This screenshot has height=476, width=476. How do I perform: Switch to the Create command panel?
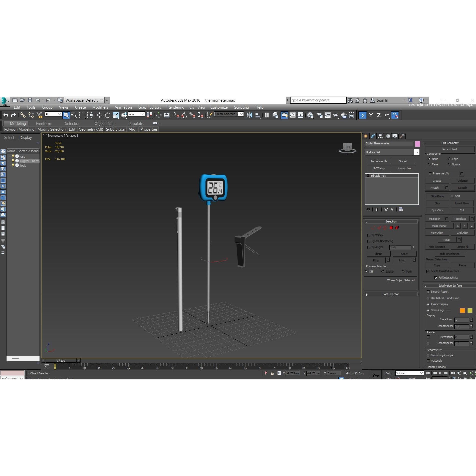tap(366, 136)
